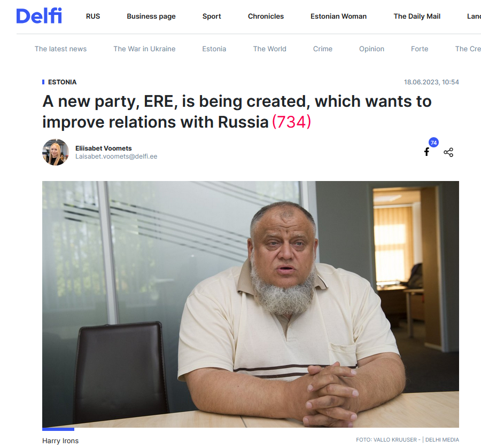This screenshot has height=448, width=481.
Task: Share article on Facebook icon
Action: pyautogui.click(x=426, y=152)
